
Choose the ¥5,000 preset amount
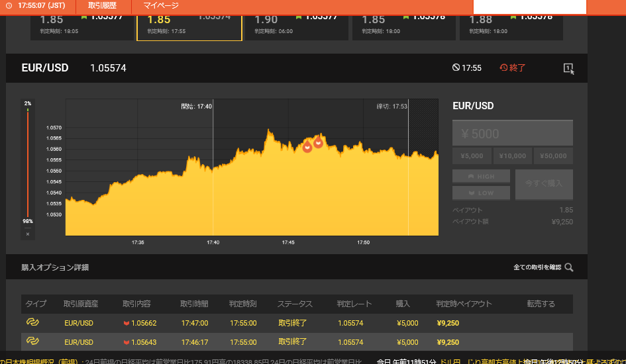tap(472, 156)
